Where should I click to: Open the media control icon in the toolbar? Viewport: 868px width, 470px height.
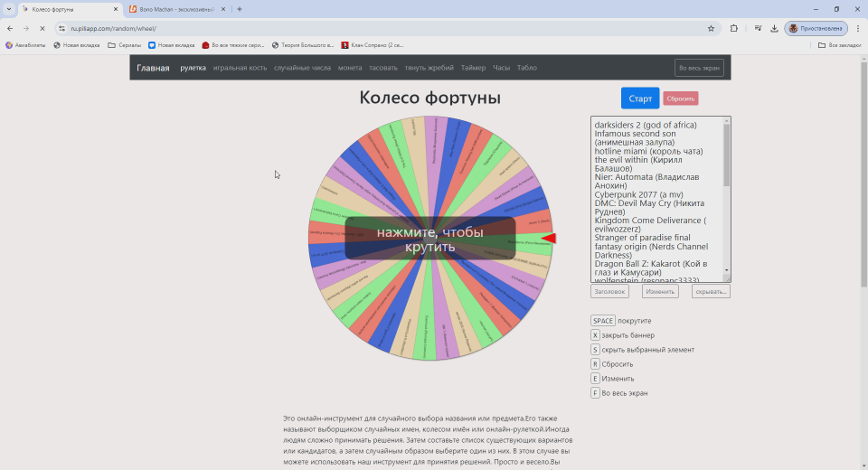tap(758, 28)
